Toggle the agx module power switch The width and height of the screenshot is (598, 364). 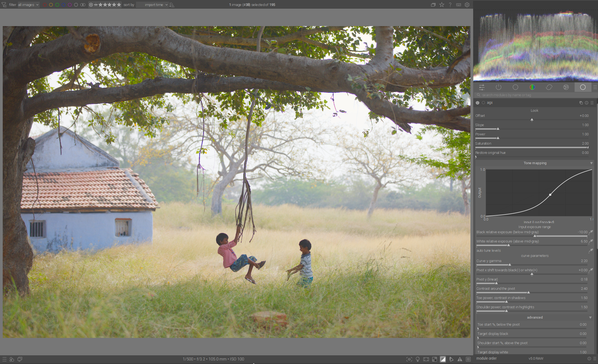478,103
